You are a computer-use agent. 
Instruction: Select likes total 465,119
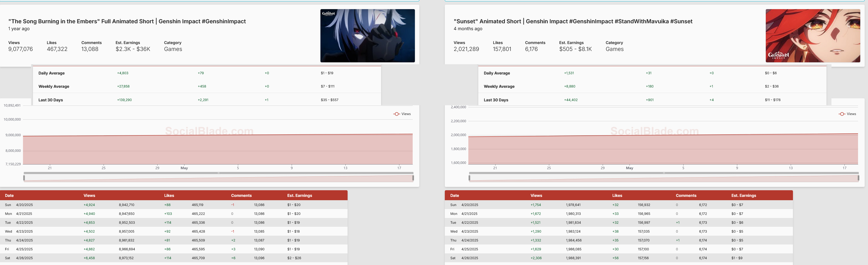[197, 205]
